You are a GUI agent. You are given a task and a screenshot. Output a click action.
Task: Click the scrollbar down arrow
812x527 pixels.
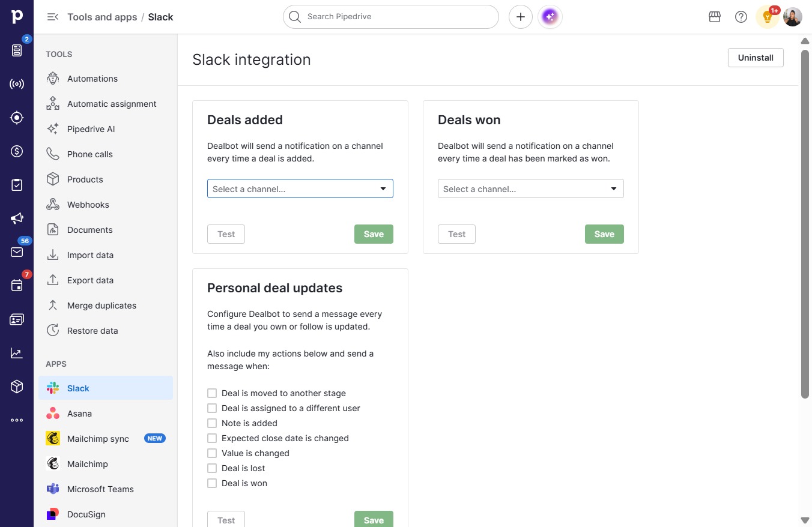tap(805, 520)
